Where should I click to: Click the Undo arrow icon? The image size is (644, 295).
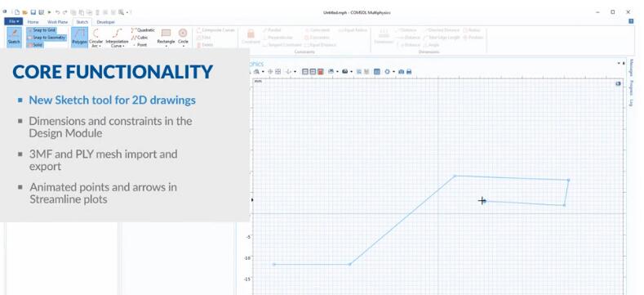point(57,12)
